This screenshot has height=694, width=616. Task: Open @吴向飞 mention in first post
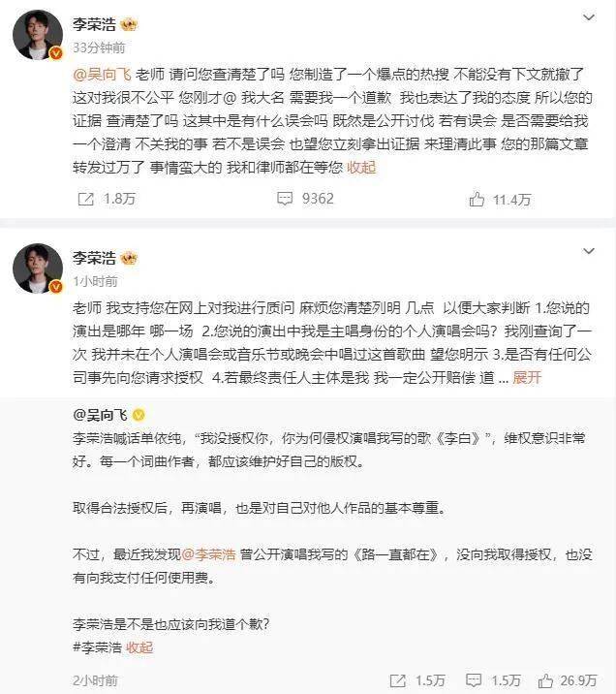click(x=102, y=74)
